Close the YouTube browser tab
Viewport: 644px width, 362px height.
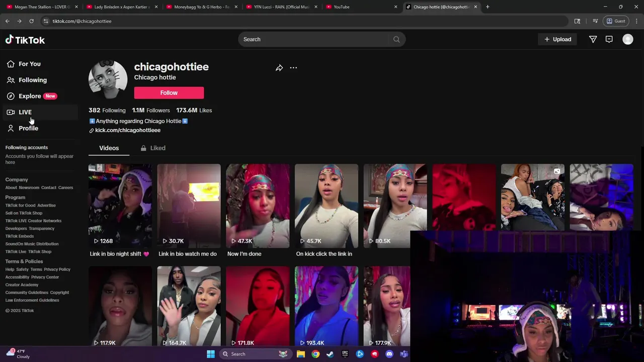click(x=395, y=7)
